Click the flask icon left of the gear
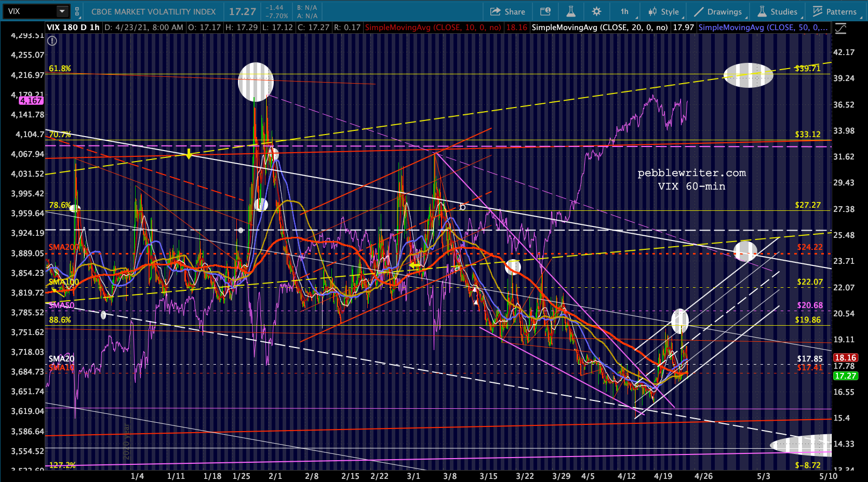 pyautogui.click(x=570, y=11)
